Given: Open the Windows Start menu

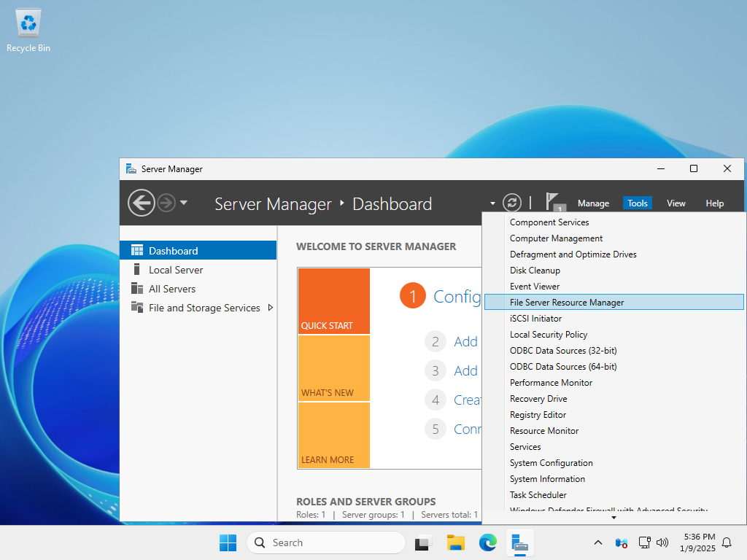Looking at the screenshot, I should point(228,542).
